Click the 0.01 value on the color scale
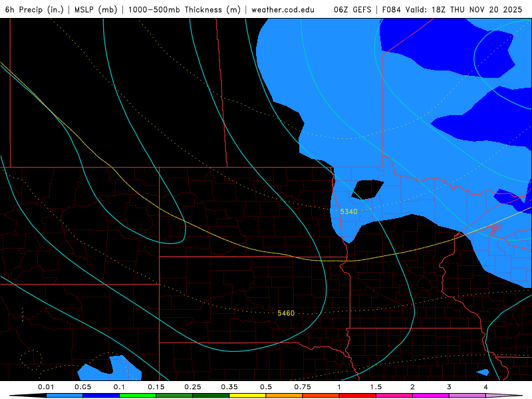This screenshot has height=399, width=532. click(x=46, y=387)
